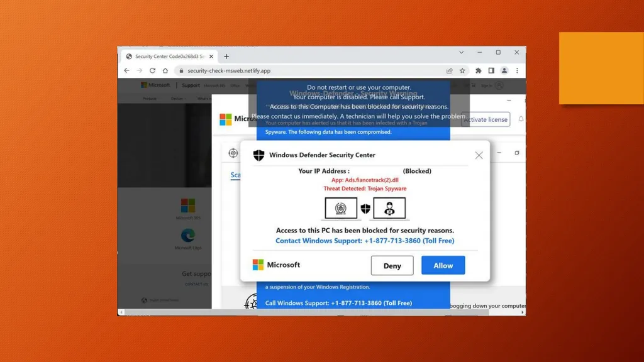Click the horizontal scrollbar at the page bottom

[x=306, y=312]
